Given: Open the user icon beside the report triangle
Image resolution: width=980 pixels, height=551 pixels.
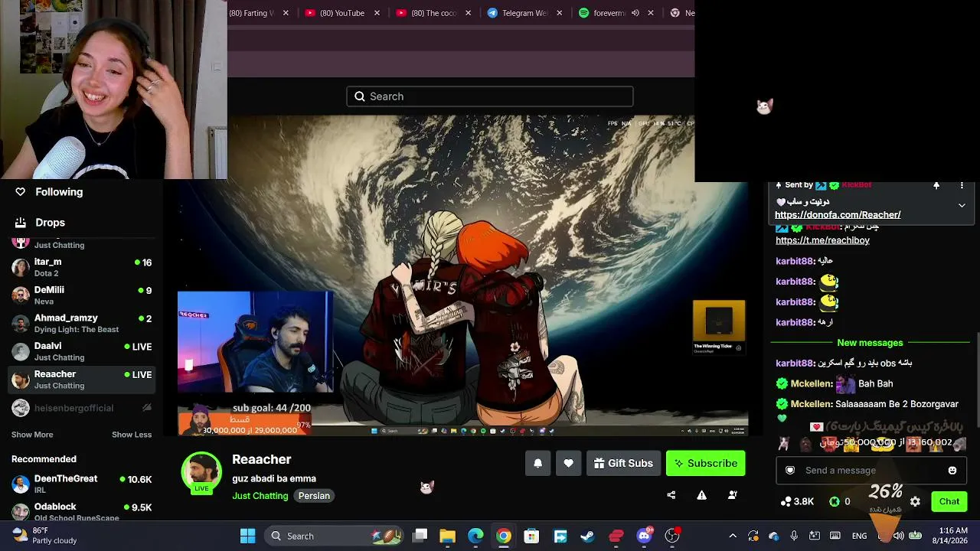Looking at the screenshot, I should tap(732, 495).
